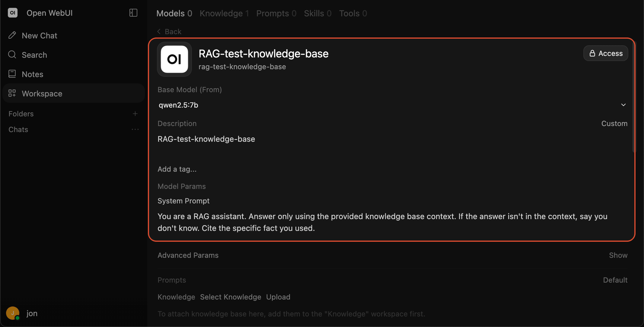This screenshot has width=644, height=327.
Task: Open the jon user profile menu
Action: (22, 313)
